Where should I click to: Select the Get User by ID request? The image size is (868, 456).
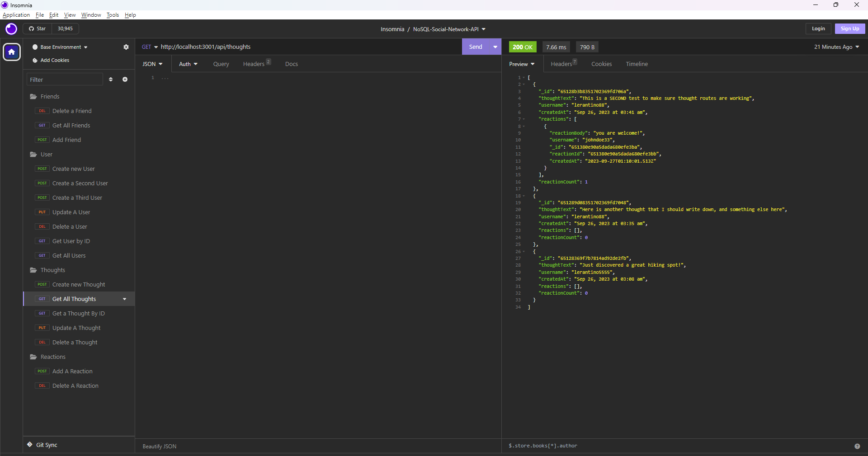click(79, 241)
